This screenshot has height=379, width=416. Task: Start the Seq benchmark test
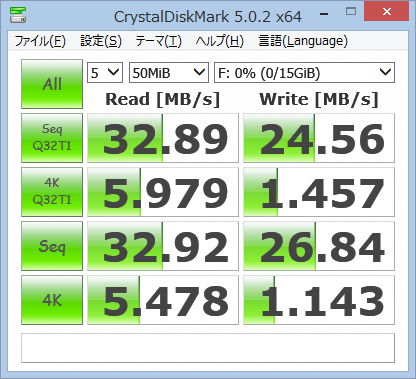point(52,246)
